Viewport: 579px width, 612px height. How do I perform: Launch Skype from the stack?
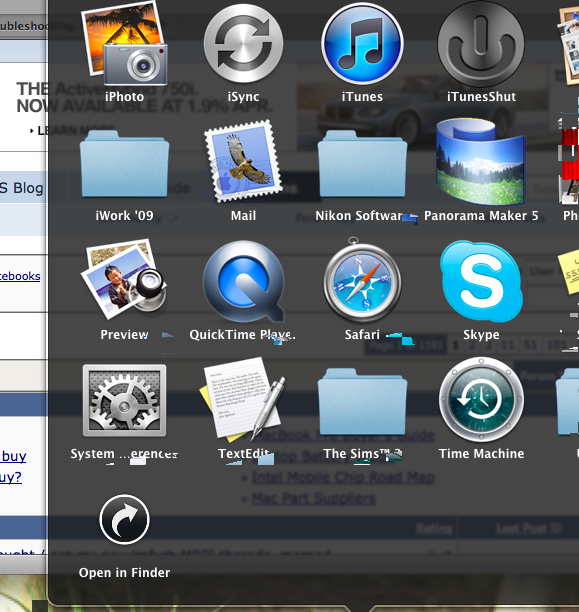(x=481, y=281)
